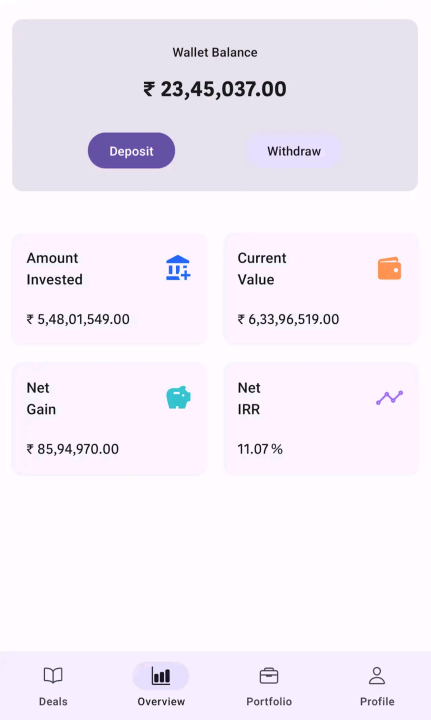Screen dimensions: 431x720
Task: Open the Amount Invested card
Action: (109, 289)
